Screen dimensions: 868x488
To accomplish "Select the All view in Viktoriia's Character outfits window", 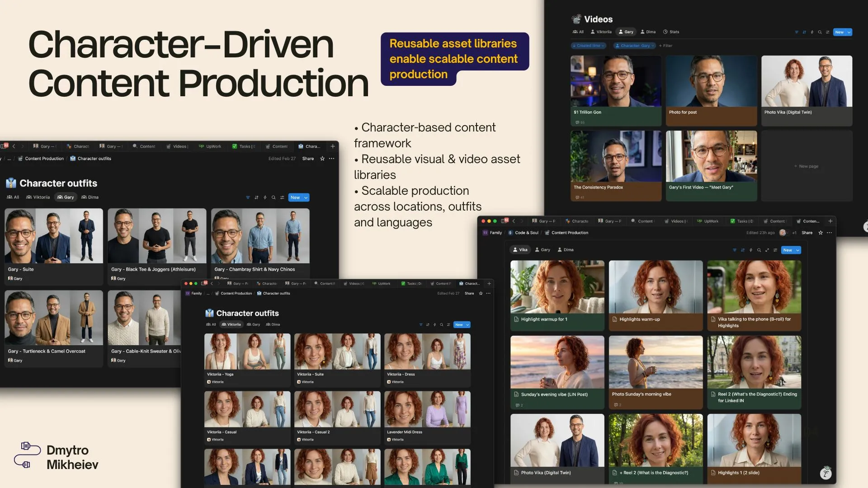I will point(211,324).
